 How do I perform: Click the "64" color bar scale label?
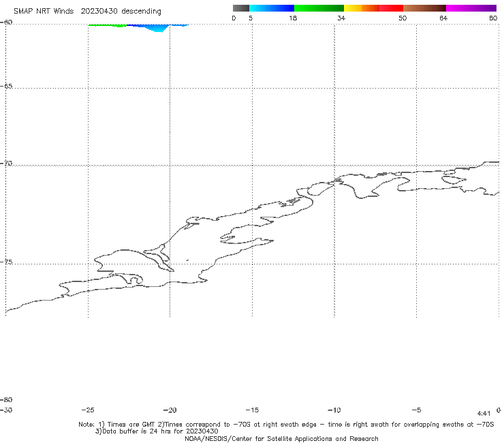pyautogui.click(x=443, y=18)
